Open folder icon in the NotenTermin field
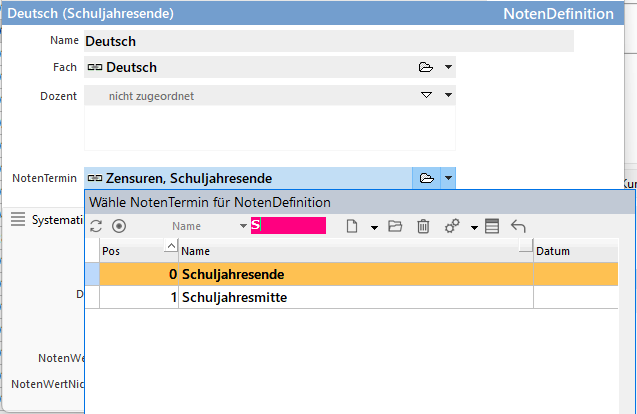The width and height of the screenshot is (637, 414). (x=426, y=178)
